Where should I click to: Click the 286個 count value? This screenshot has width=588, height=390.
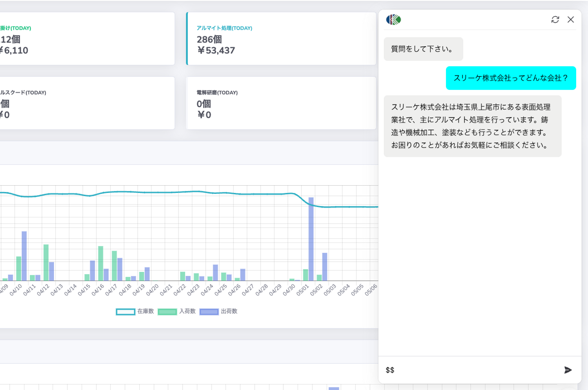pos(209,40)
